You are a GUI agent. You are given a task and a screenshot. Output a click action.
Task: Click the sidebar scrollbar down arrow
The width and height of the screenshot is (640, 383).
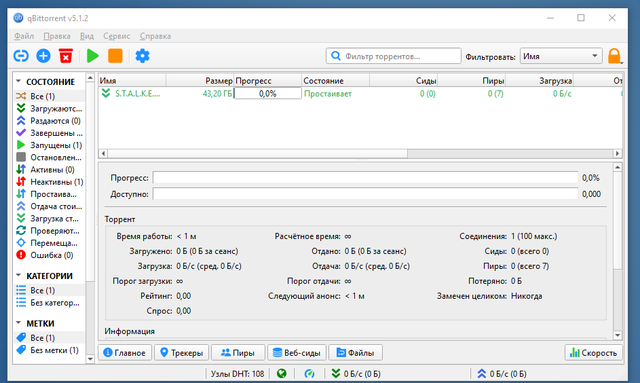point(90,359)
